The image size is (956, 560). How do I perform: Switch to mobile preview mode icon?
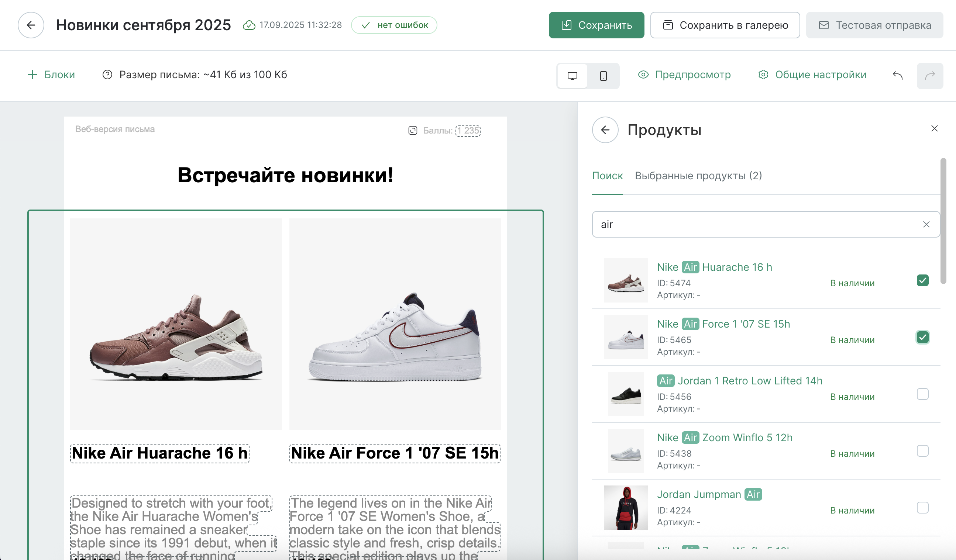pos(603,76)
